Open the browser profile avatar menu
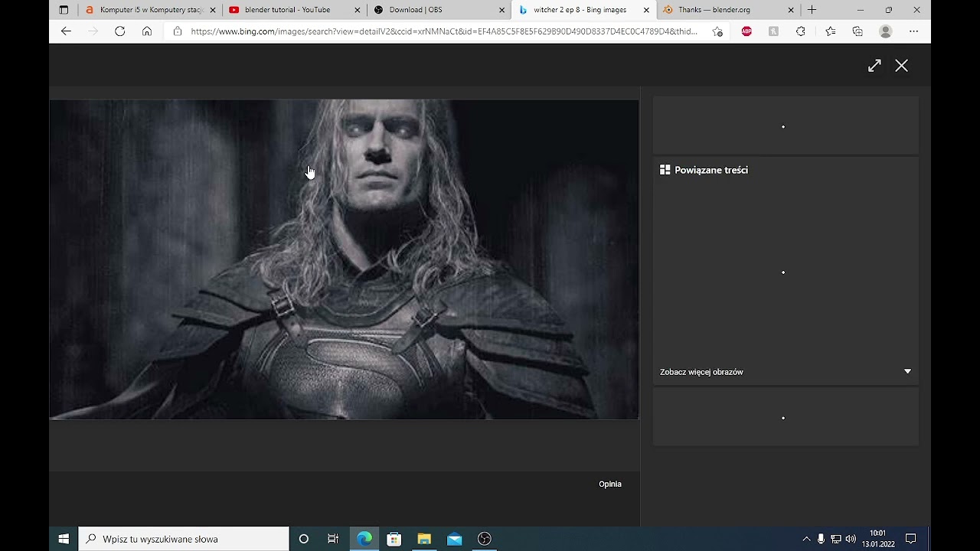The image size is (980, 551). click(886, 31)
